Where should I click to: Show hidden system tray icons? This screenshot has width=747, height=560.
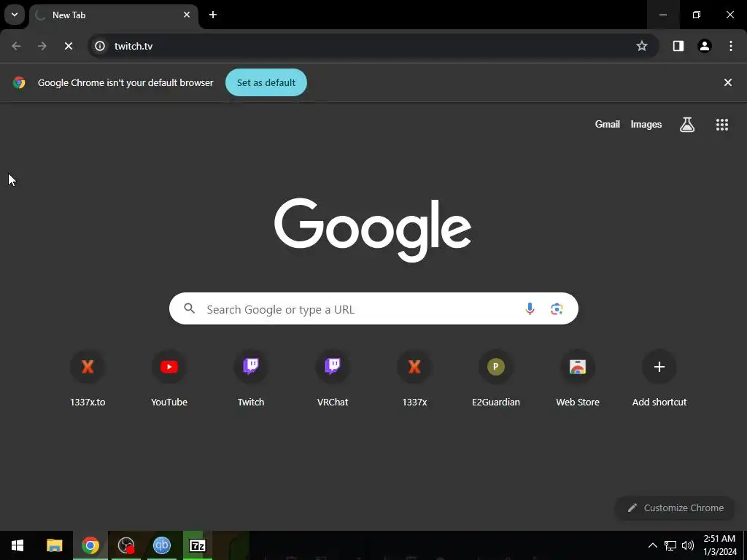point(653,545)
